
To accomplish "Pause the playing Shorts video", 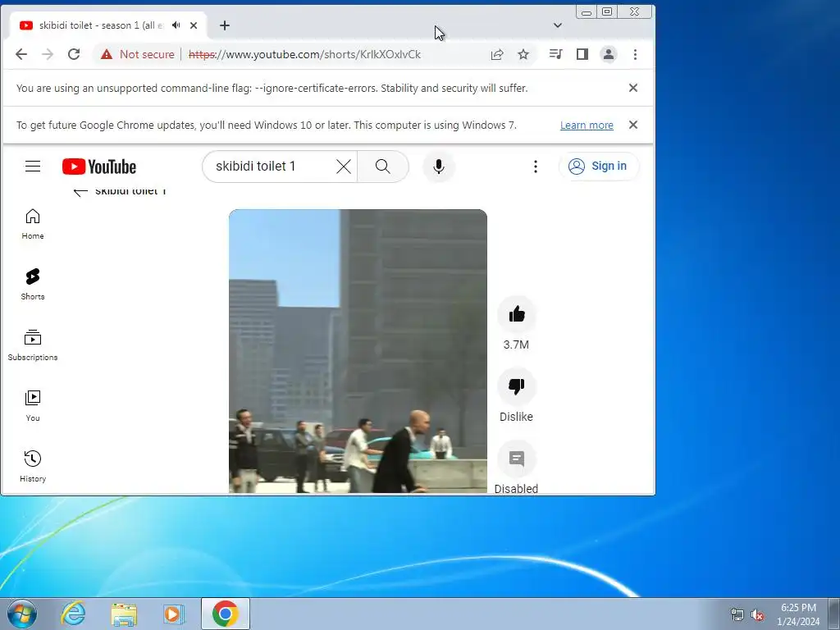I will click(x=358, y=351).
